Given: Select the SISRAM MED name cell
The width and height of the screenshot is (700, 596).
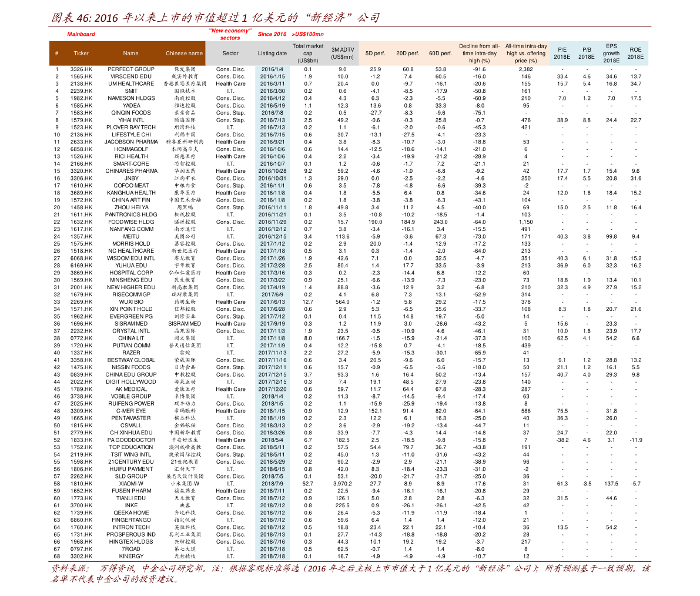Looking at the screenshot, I should pyautogui.click(x=131, y=324).
